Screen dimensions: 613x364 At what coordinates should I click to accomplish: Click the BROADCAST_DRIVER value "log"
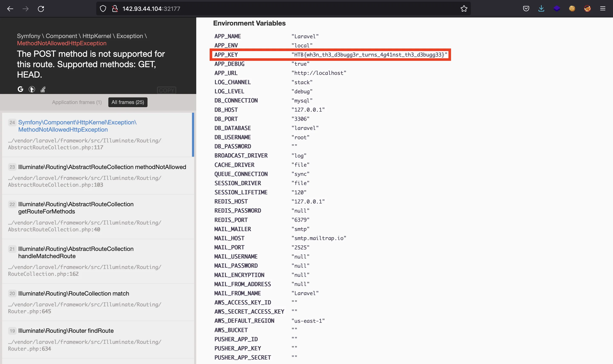coord(299,156)
